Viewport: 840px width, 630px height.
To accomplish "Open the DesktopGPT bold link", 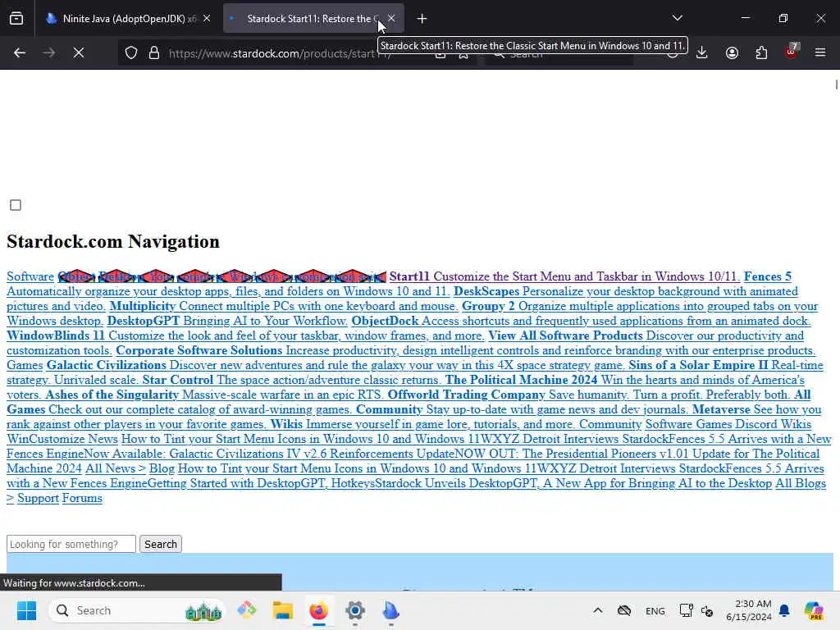I will (144, 321).
